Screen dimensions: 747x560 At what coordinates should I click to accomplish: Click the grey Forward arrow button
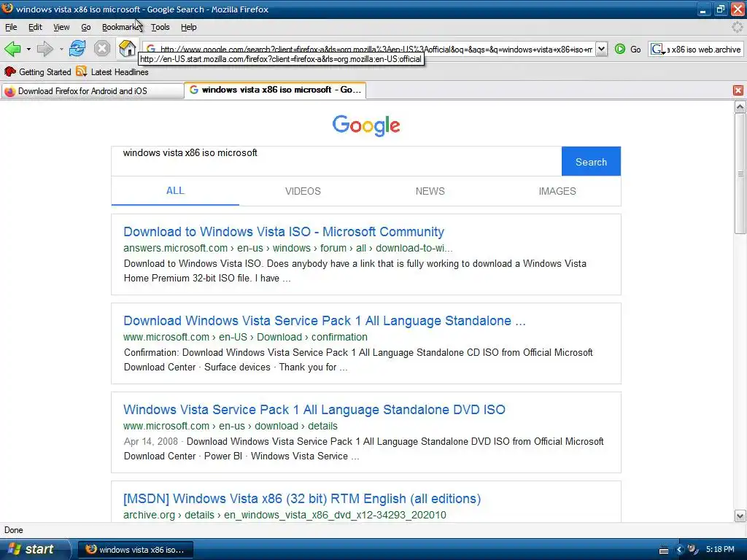[x=44, y=49]
